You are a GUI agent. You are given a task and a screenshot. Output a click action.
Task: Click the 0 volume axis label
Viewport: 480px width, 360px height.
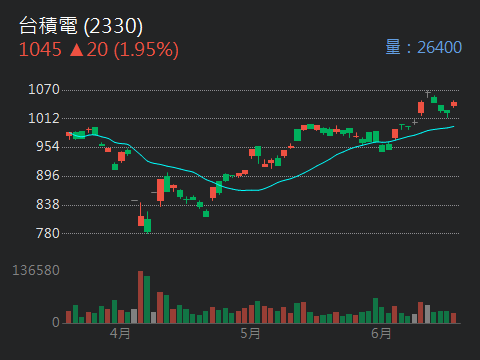[56, 322]
